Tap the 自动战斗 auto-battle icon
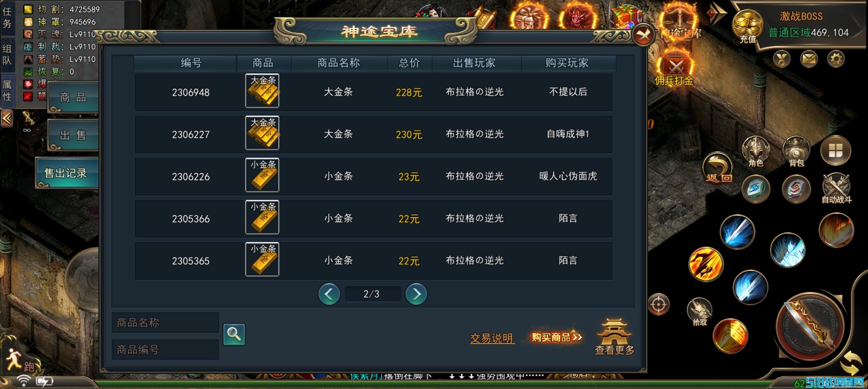 (836, 189)
